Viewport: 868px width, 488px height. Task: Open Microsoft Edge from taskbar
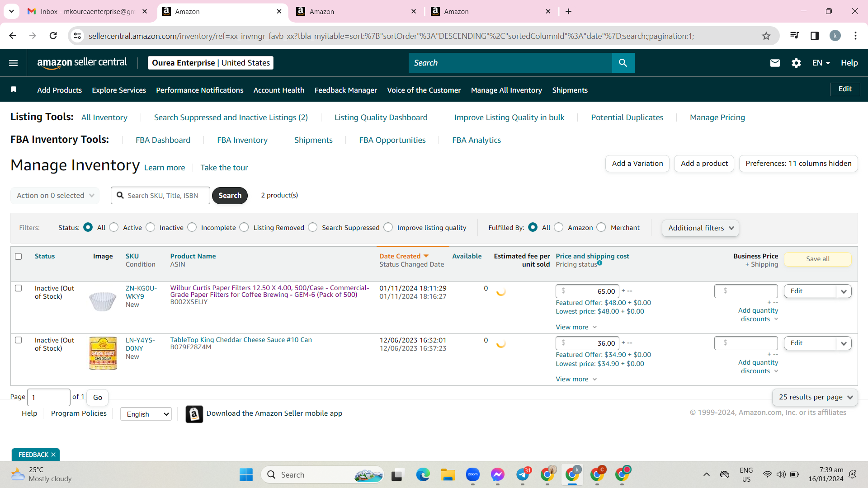423,474
